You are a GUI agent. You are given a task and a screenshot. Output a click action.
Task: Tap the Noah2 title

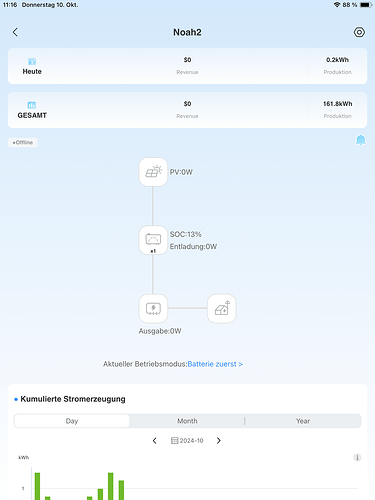pos(187,32)
